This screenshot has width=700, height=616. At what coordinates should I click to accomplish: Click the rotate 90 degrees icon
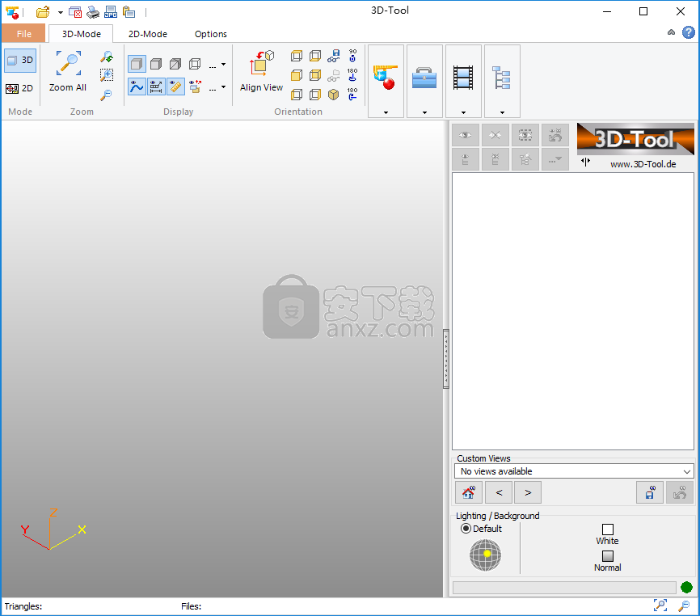(352, 56)
